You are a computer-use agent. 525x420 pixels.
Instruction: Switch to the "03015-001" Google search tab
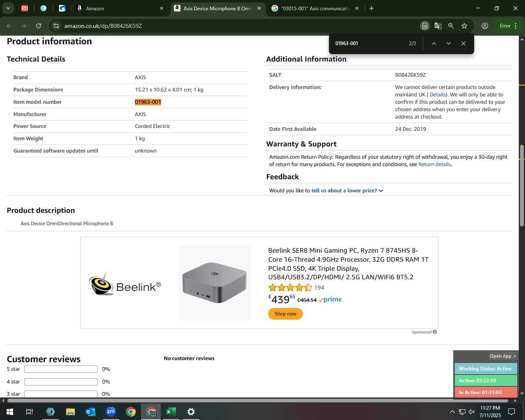[315, 8]
